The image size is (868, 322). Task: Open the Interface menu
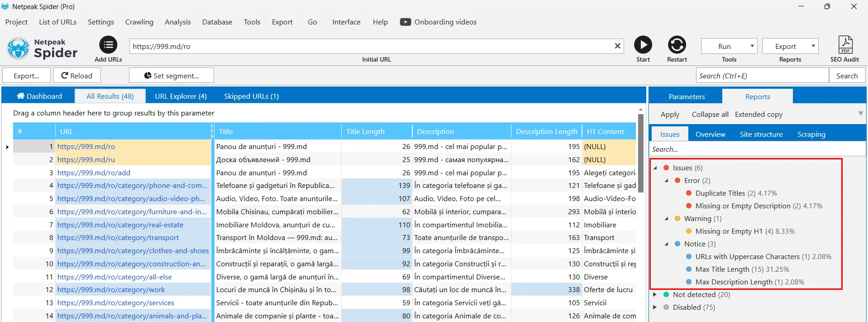(346, 22)
